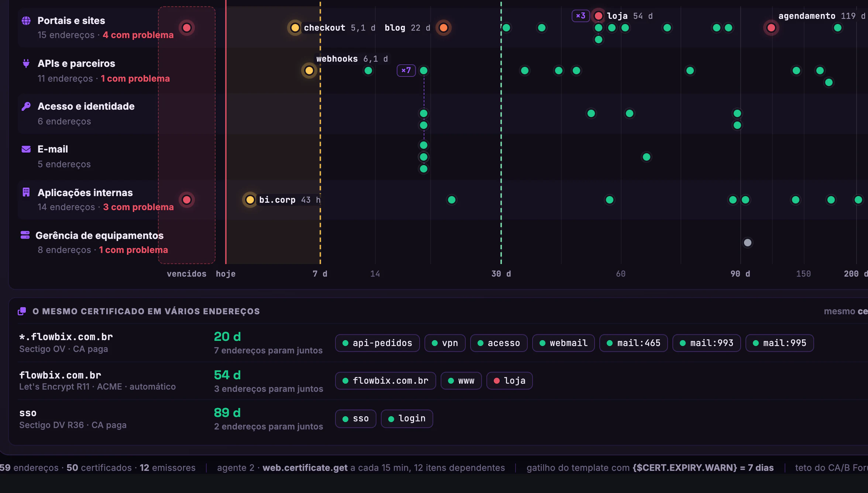
Task: Open the flowbix.com.br chip
Action: [x=386, y=381]
